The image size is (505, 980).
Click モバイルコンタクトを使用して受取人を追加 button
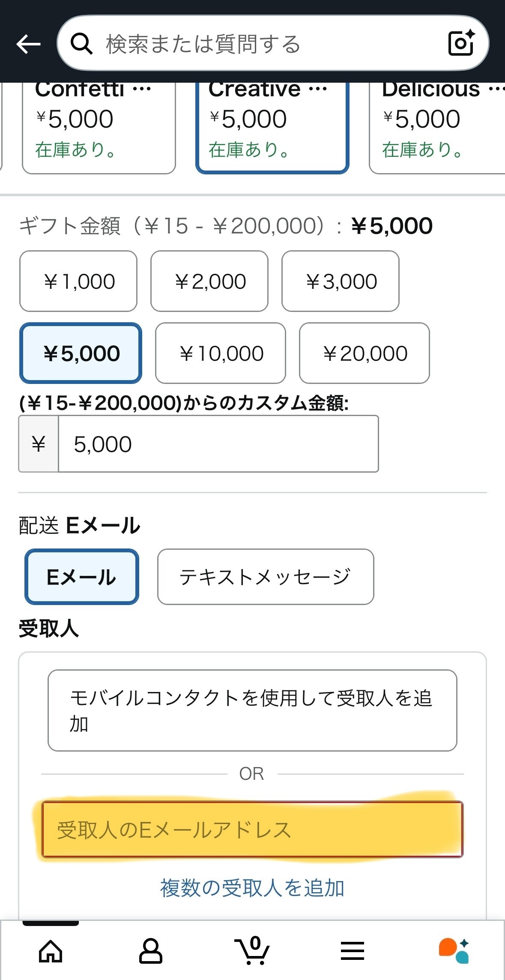pyautogui.click(x=252, y=710)
